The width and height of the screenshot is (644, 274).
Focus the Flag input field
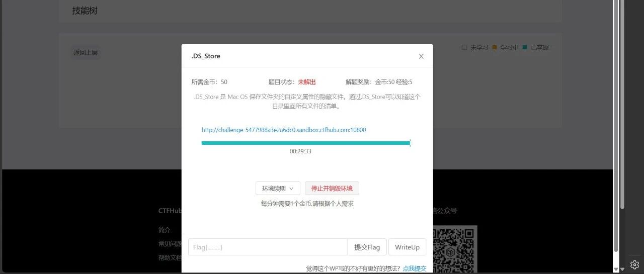coord(268,247)
